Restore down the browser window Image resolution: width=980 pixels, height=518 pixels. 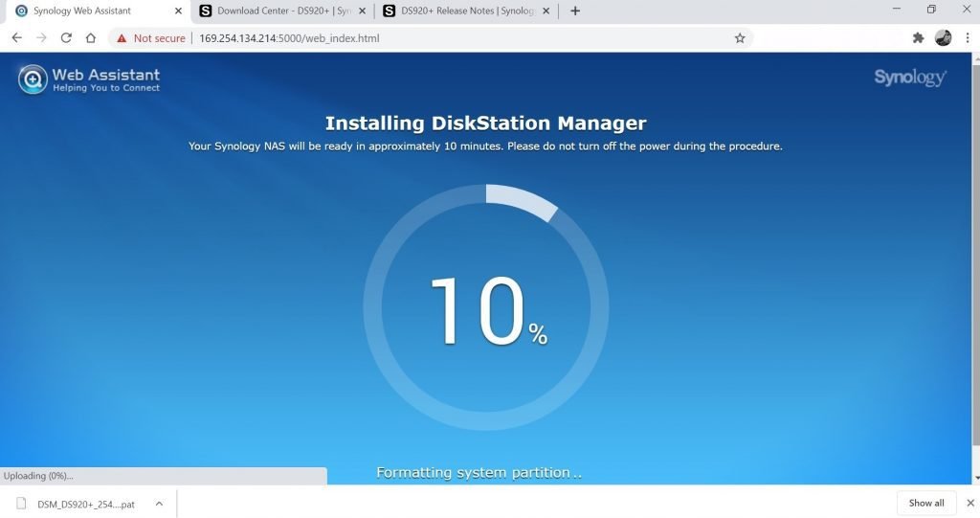click(x=931, y=10)
